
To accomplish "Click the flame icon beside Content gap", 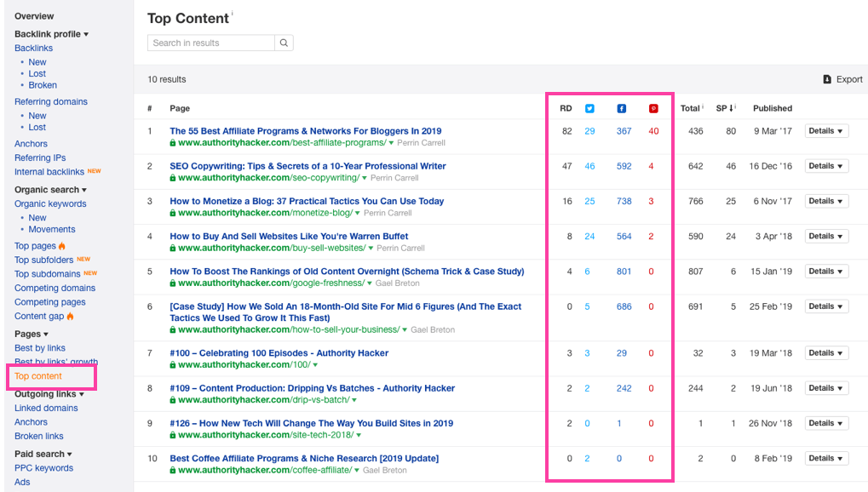I will coord(71,316).
